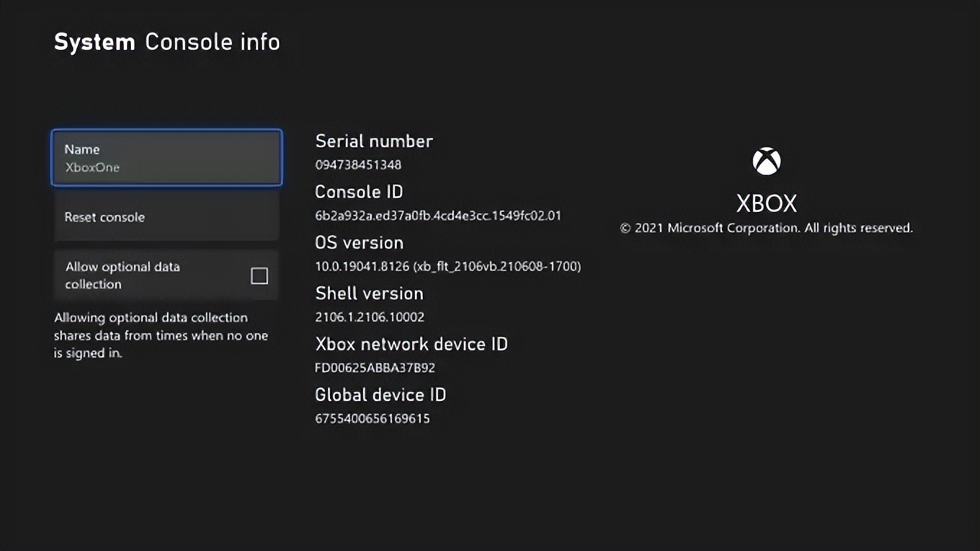Click the XBOX wordmark

coord(766,203)
